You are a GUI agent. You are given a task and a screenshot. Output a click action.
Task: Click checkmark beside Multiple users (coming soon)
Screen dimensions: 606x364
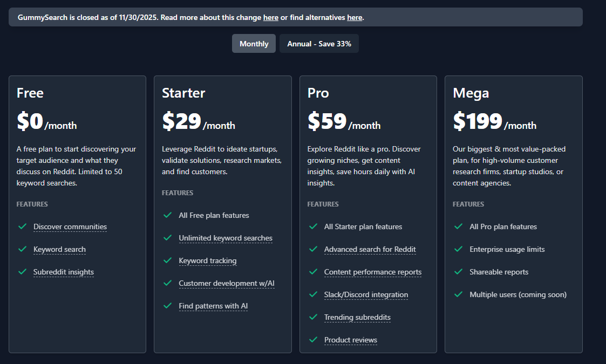(x=458, y=294)
